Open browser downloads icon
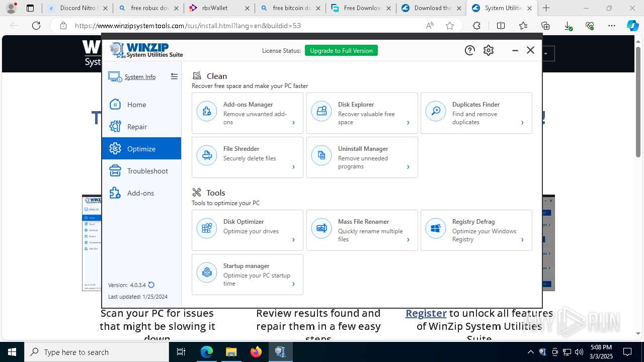 (x=568, y=26)
